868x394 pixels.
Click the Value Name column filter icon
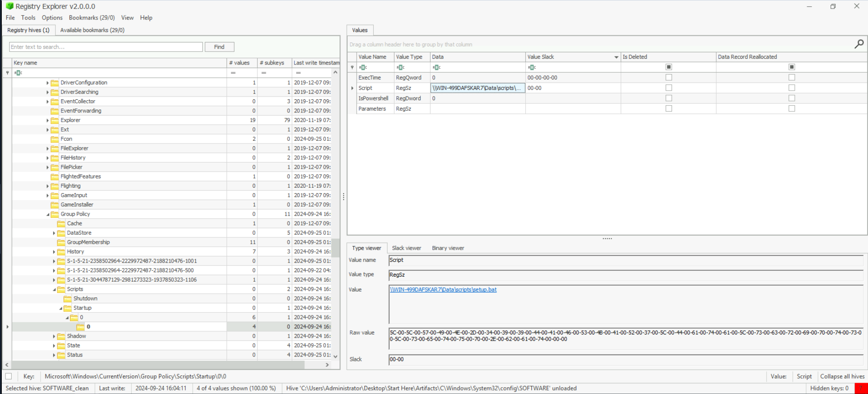pyautogui.click(x=363, y=67)
